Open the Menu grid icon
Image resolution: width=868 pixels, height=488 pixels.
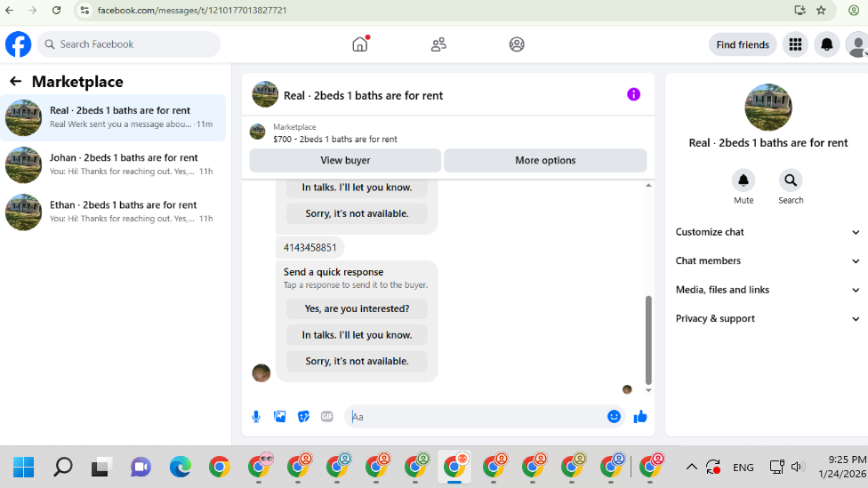click(795, 44)
